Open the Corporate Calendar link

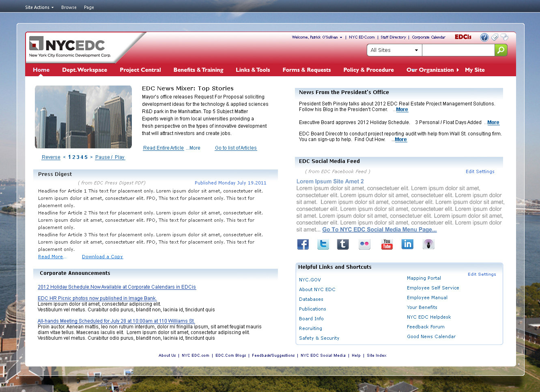(428, 37)
